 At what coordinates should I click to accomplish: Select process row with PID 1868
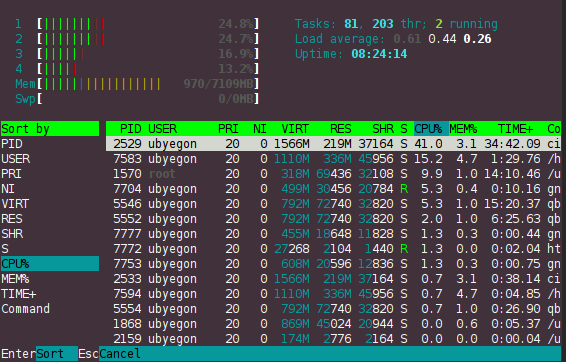click(333, 324)
